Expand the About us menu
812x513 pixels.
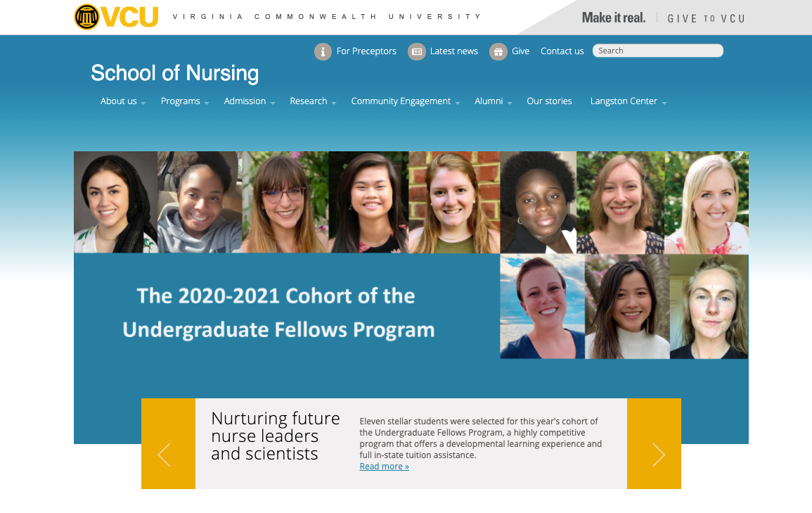click(123, 101)
